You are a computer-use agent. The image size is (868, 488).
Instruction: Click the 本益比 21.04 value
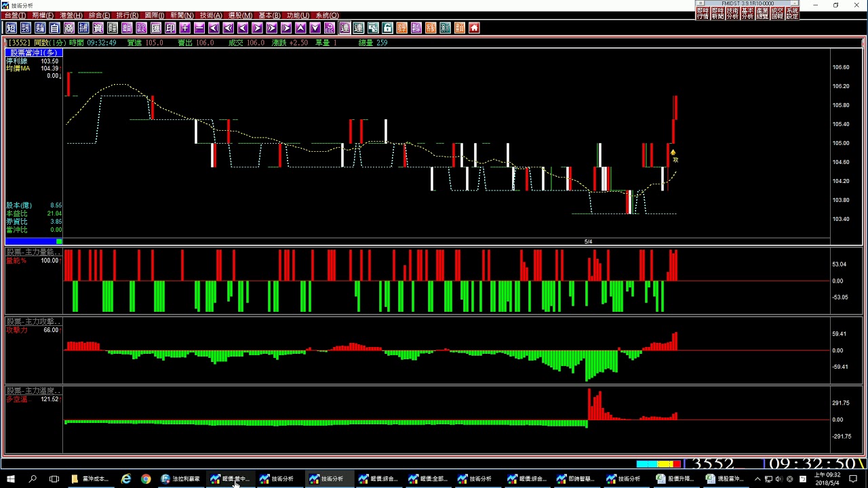pyautogui.click(x=54, y=213)
